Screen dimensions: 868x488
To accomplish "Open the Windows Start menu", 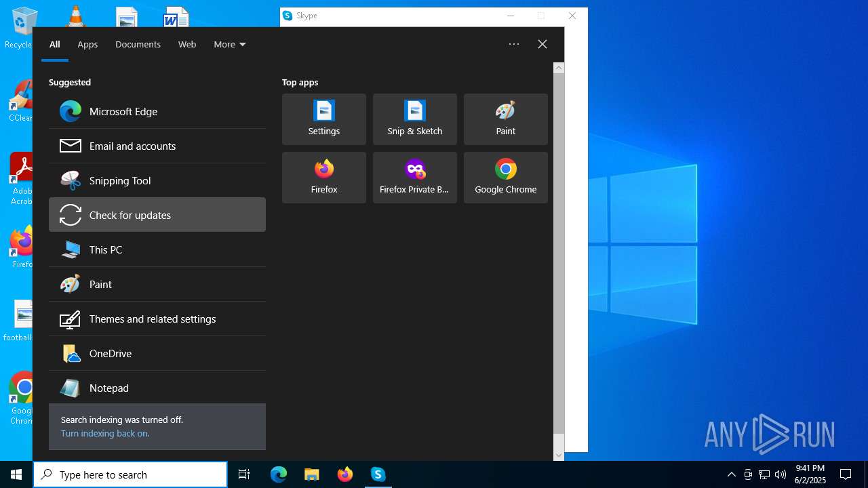I will click(16, 474).
